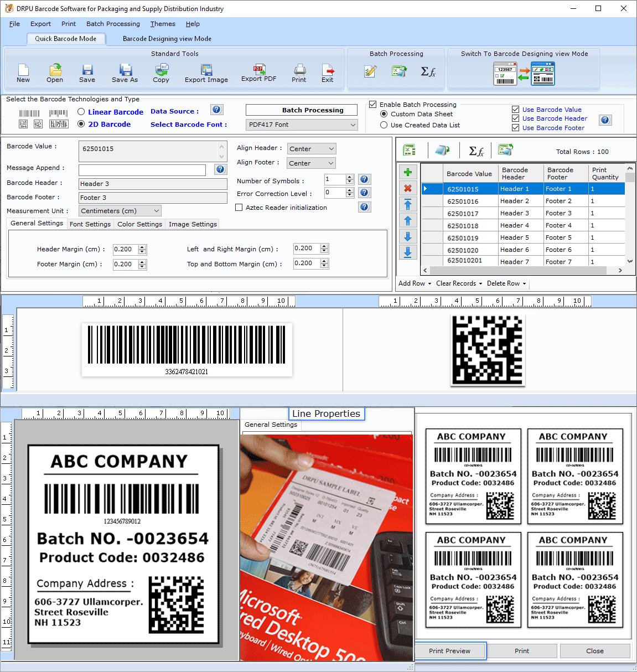Open the Measurement Unit dropdown

click(x=120, y=211)
